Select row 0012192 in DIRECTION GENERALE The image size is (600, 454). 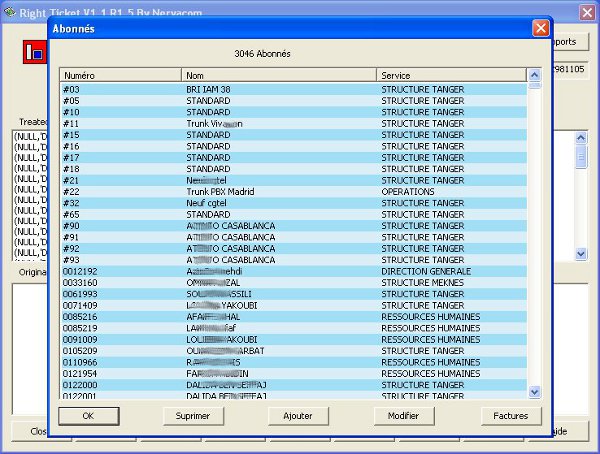292,270
